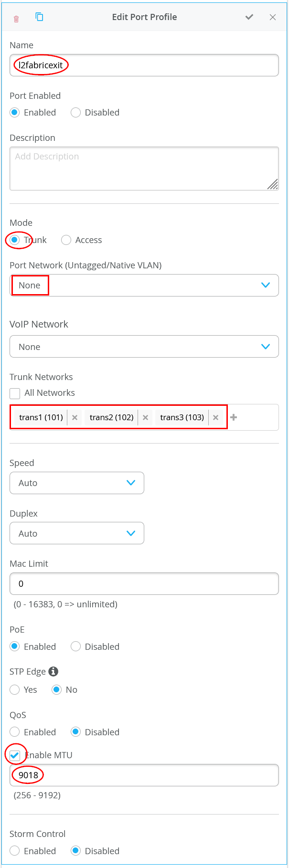Click the delete trash icon

pos(16,19)
